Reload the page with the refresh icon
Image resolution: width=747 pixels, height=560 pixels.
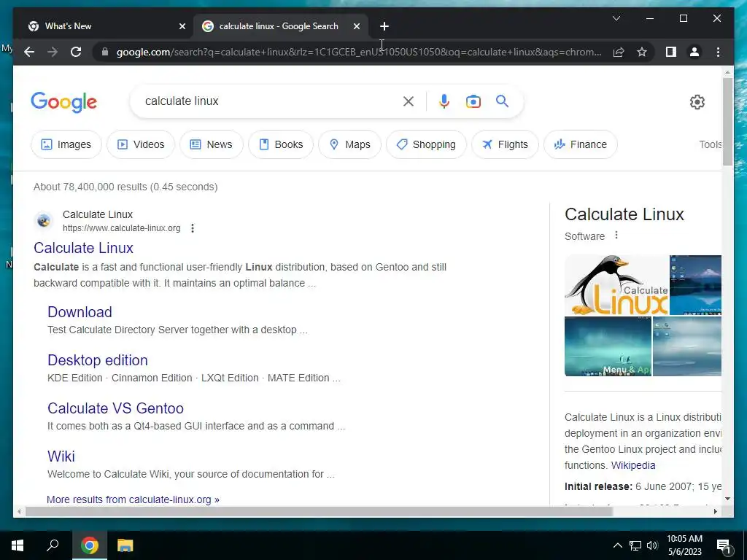[76, 52]
